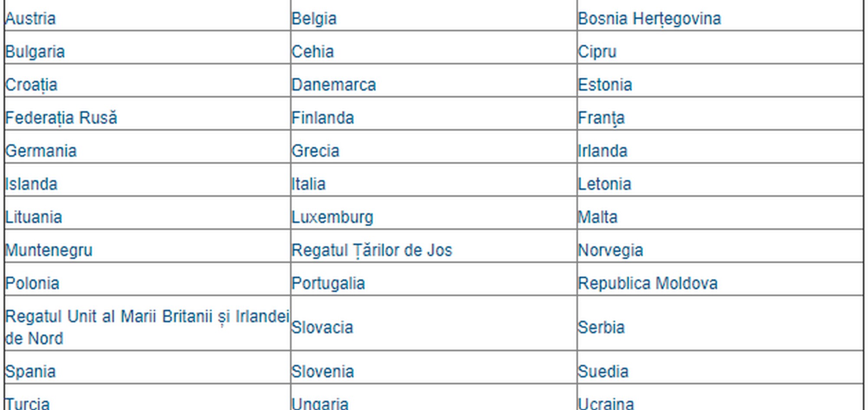Image resolution: width=868 pixels, height=410 pixels.
Task: Open the Spania country link
Action: 30,371
